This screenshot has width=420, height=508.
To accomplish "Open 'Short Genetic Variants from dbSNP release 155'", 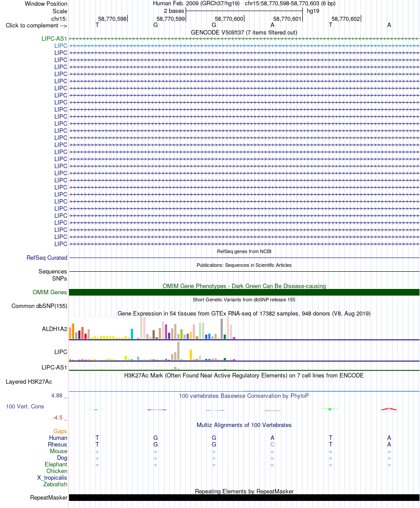I will click(244, 300).
